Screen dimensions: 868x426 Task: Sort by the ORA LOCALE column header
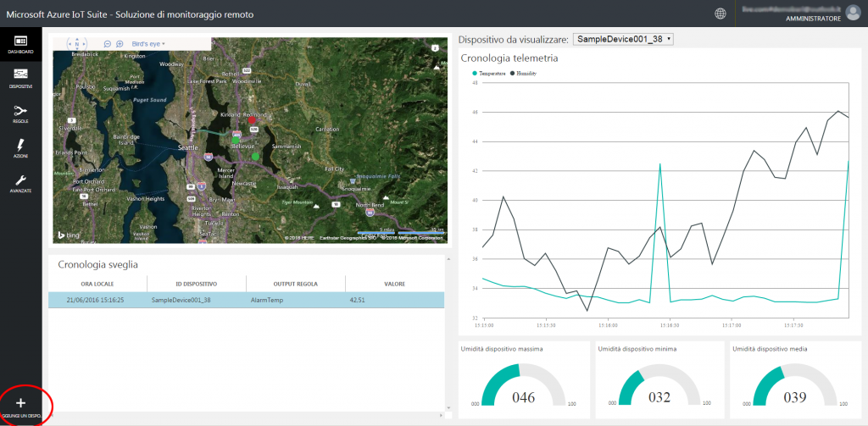pos(97,284)
